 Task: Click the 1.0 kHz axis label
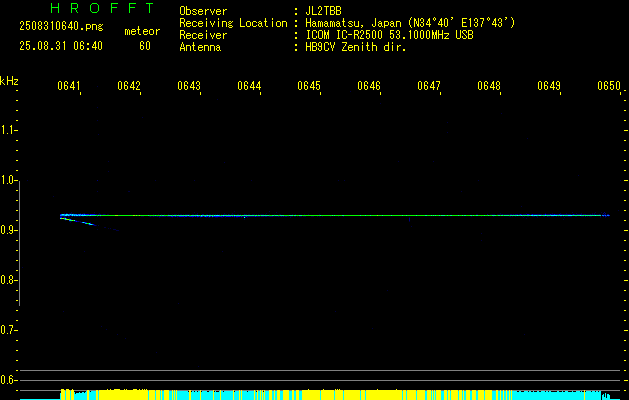pyautogui.click(x=8, y=180)
